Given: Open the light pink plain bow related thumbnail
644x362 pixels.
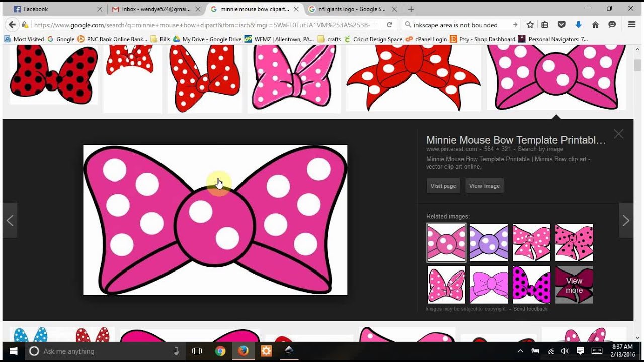Looking at the screenshot, I should [x=489, y=285].
